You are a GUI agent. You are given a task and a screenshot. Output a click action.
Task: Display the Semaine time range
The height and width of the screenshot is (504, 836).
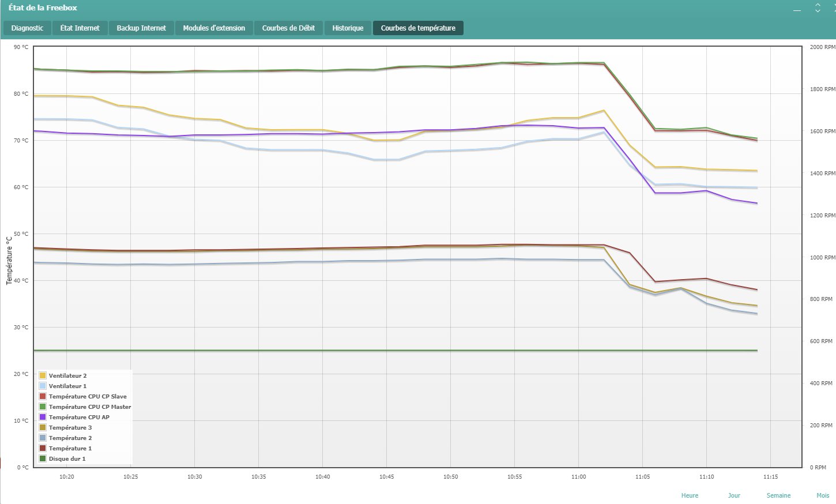coord(778,495)
